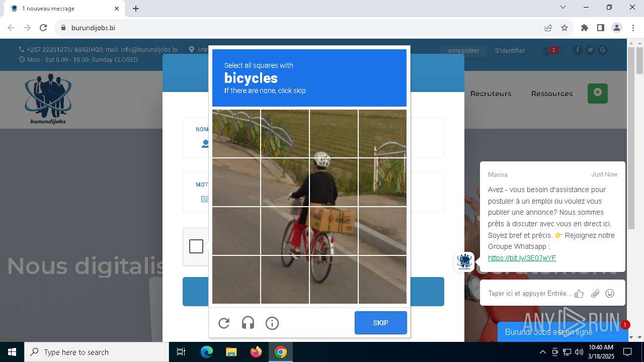This screenshot has height=362, width=644.
Task: Open the Chrome profile avatar
Action: click(x=617, y=28)
